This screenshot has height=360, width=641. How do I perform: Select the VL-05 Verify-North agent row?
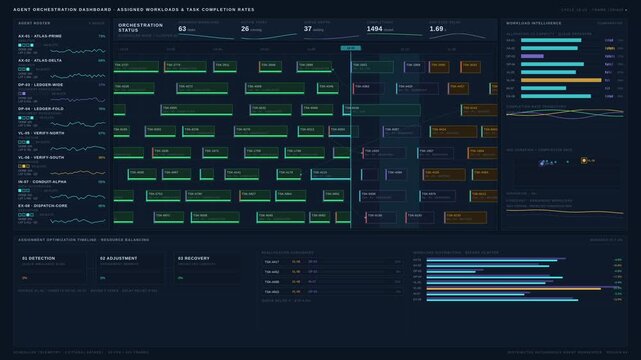(61, 141)
